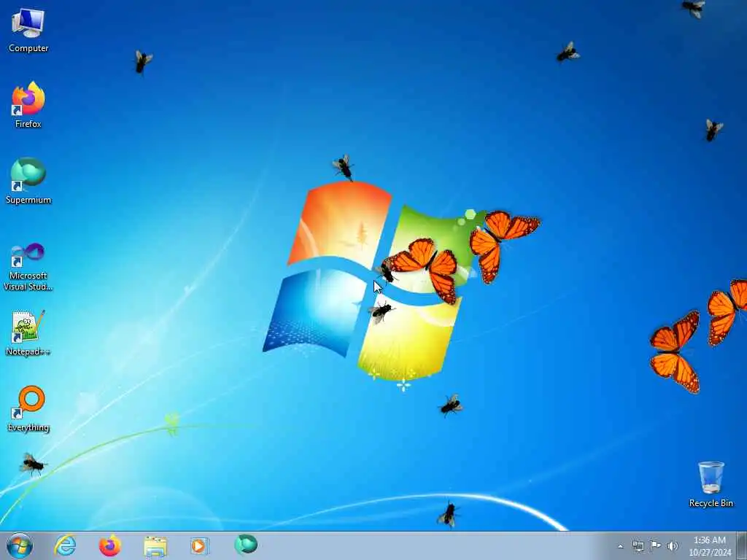
Task: Open Windows Explorer from the taskbar
Action: click(155, 545)
